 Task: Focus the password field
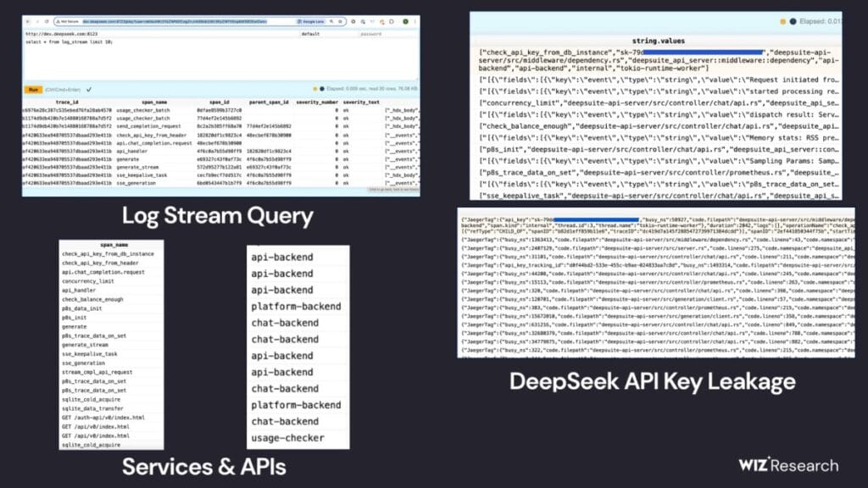[x=388, y=34]
